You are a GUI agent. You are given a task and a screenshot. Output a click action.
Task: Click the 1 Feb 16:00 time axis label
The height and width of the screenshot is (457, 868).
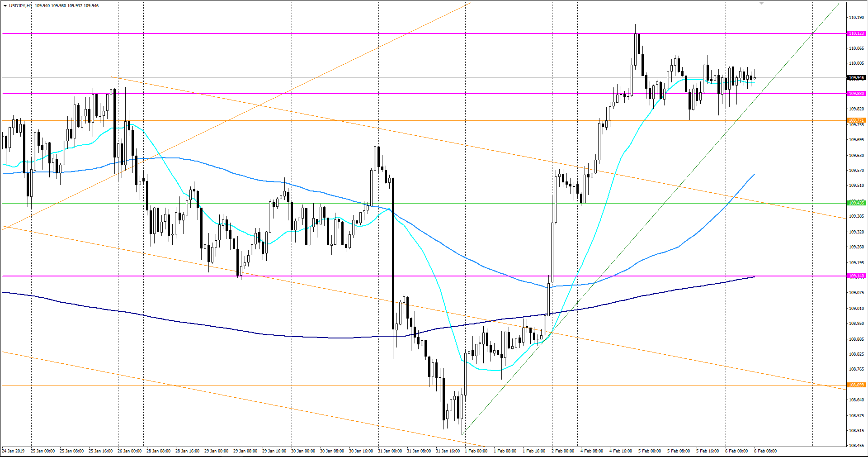click(x=534, y=451)
